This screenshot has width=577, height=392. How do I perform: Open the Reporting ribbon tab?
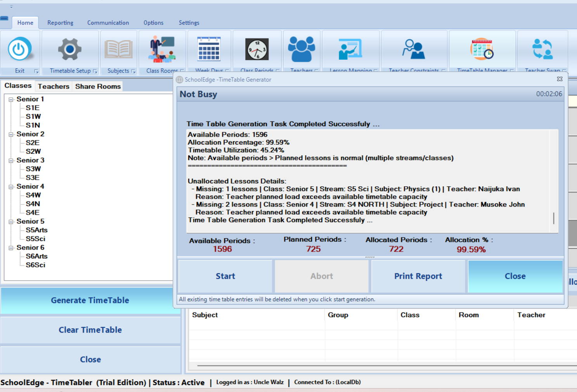pos(60,23)
